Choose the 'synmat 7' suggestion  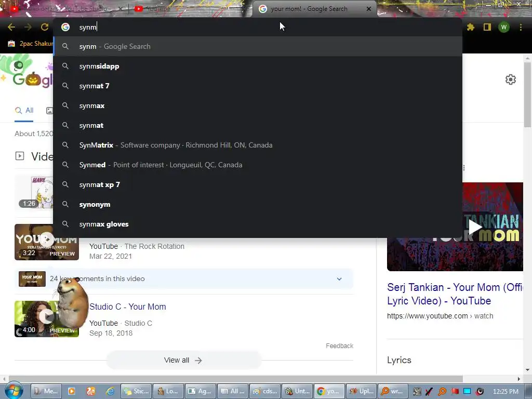click(x=258, y=86)
